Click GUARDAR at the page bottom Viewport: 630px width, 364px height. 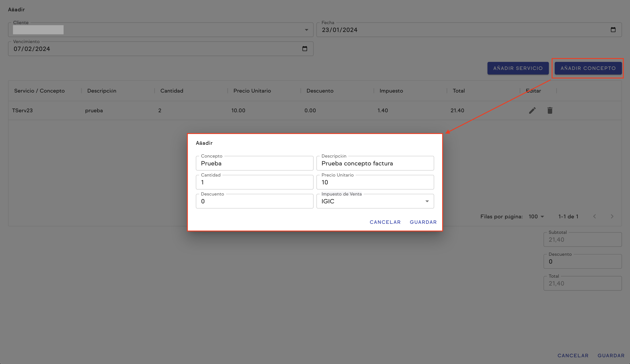point(611,355)
